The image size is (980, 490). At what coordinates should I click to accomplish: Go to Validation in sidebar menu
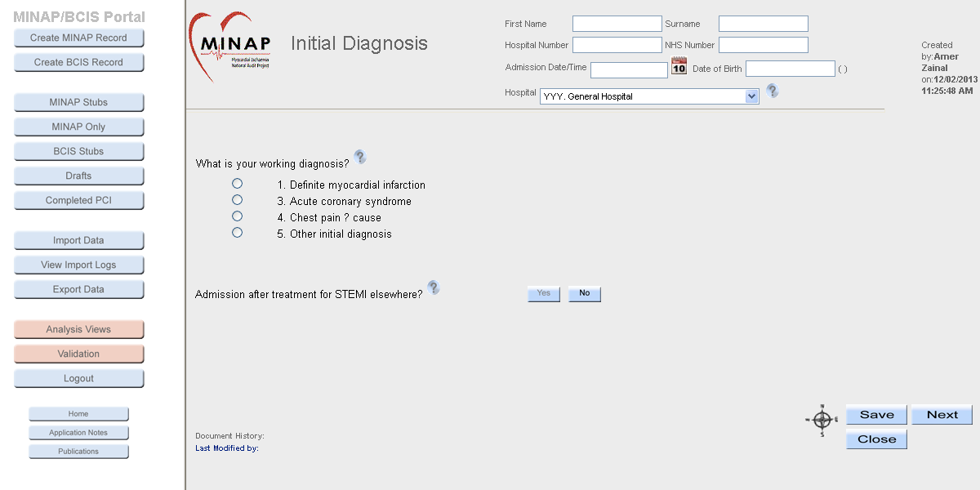79,354
